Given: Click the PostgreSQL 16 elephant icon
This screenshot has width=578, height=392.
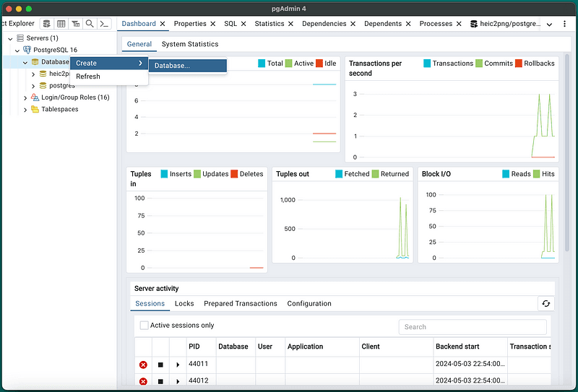Looking at the screenshot, I should (27, 50).
